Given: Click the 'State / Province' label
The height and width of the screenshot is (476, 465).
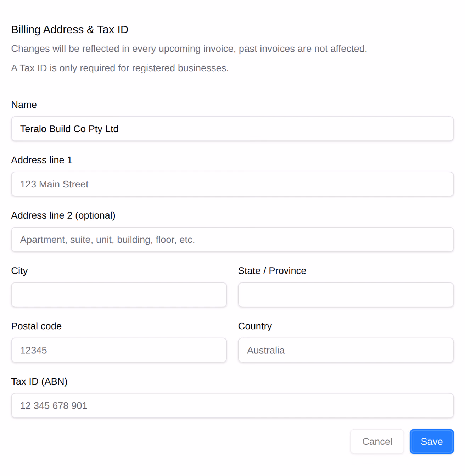Looking at the screenshot, I should click(x=272, y=271).
